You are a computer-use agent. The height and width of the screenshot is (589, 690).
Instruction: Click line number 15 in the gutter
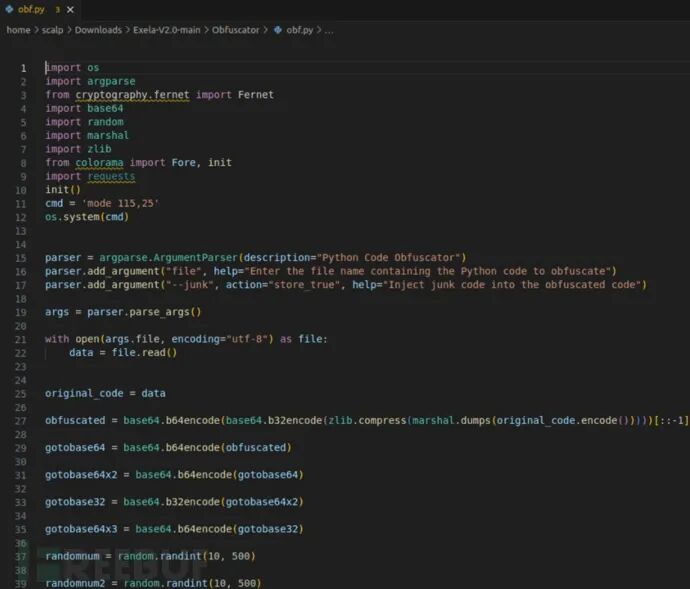pos(21,258)
